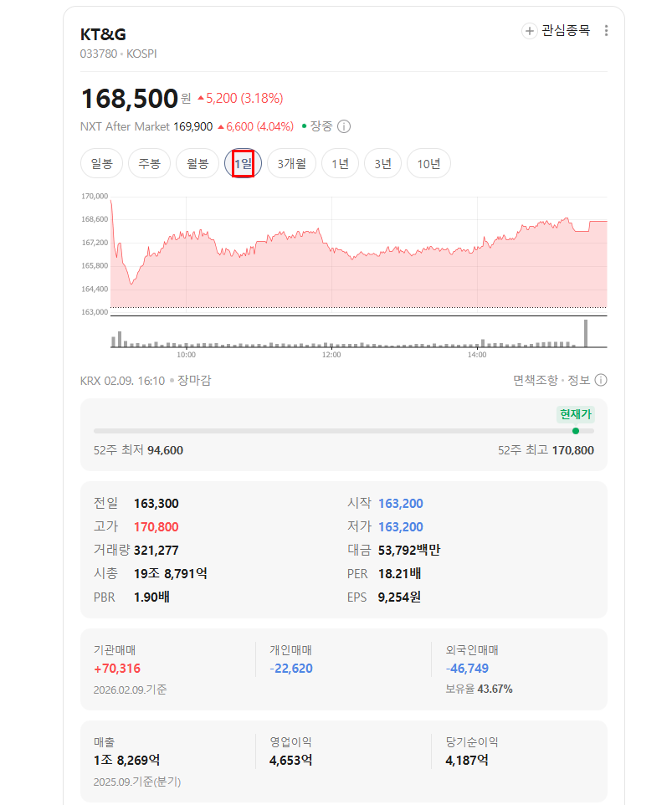Click the KRX 02.09. 16:10 timestamp

pyautogui.click(x=123, y=381)
